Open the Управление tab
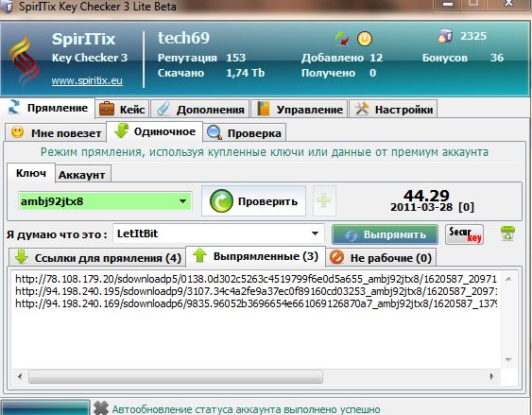 300,110
